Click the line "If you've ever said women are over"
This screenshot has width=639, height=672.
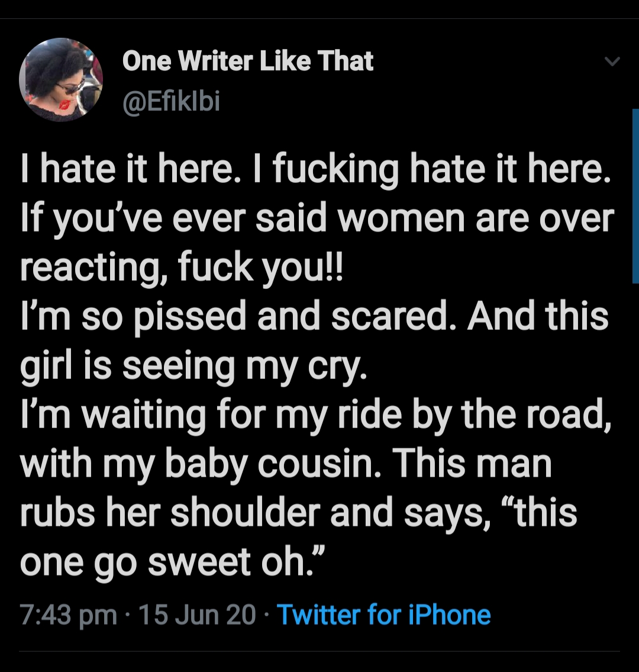[x=317, y=218]
